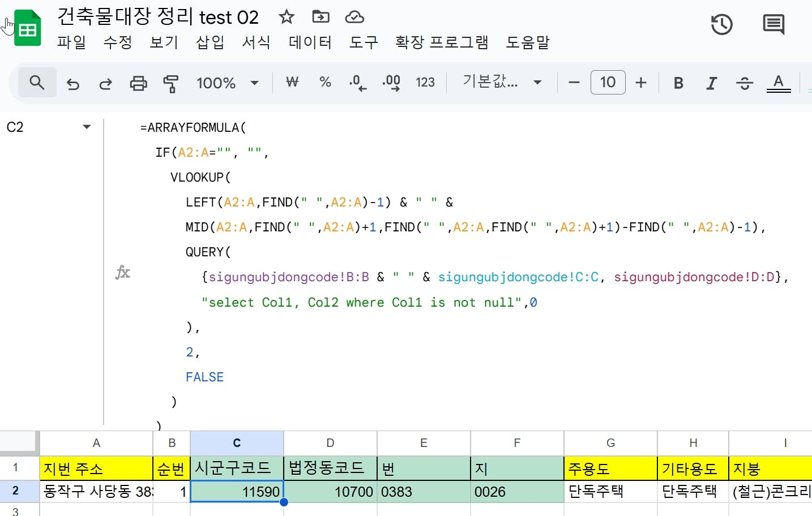Open the 파일 menu
This screenshot has height=516, width=812.
coord(71,42)
